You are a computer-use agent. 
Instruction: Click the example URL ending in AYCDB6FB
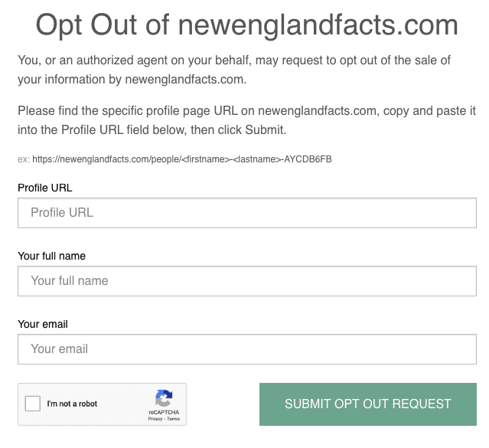182,159
